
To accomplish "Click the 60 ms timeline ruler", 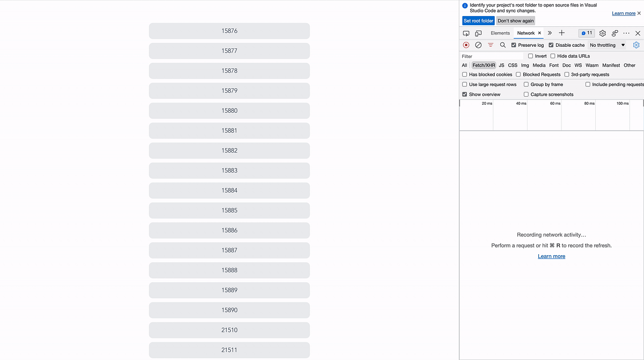I will point(555,103).
